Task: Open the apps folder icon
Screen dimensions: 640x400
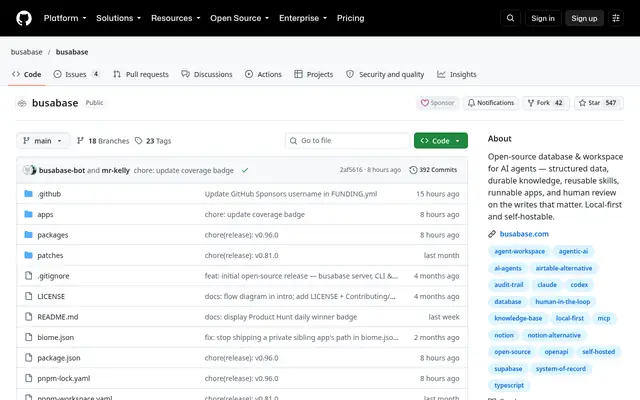Action: 28,214
